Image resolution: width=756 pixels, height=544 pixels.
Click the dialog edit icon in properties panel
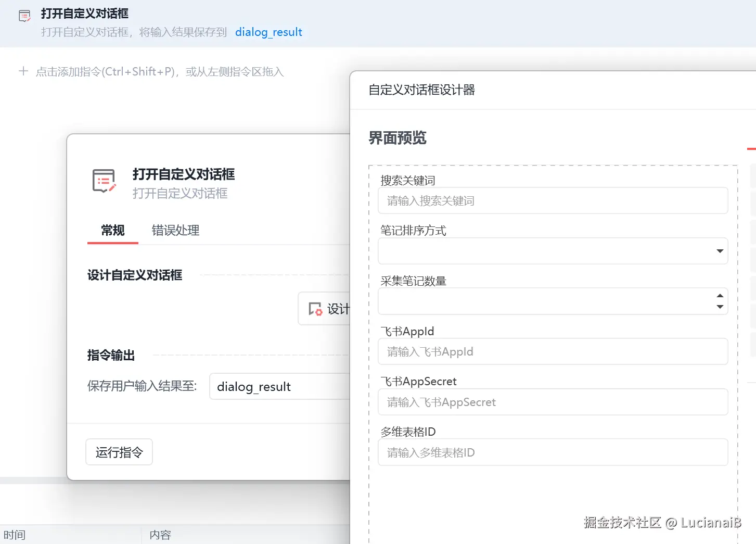coord(104,181)
